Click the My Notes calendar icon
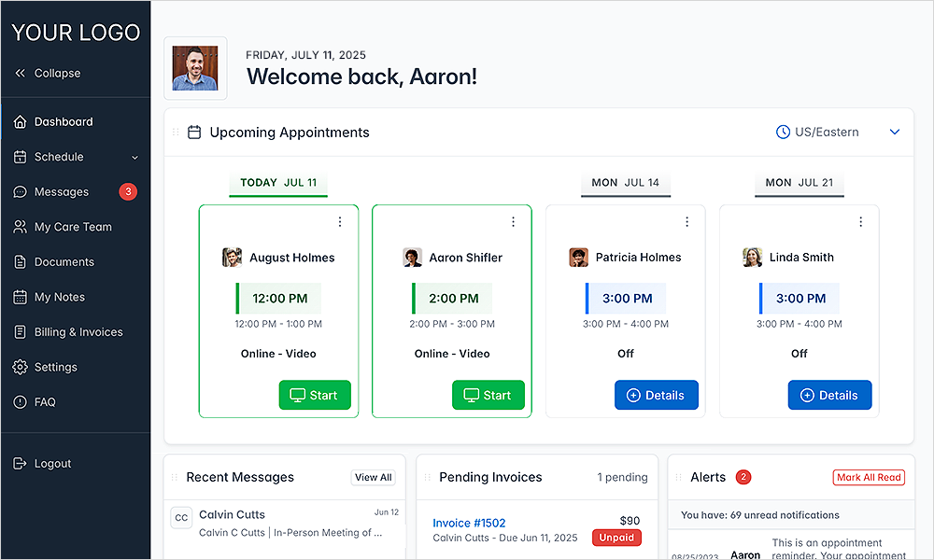This screenshot has height=560, width=934. coord(20,297)
